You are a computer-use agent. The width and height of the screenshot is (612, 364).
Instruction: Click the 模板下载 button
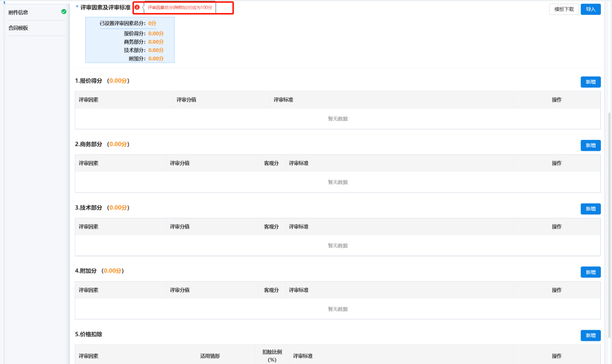pyautogui.click(x=564, y=9)
